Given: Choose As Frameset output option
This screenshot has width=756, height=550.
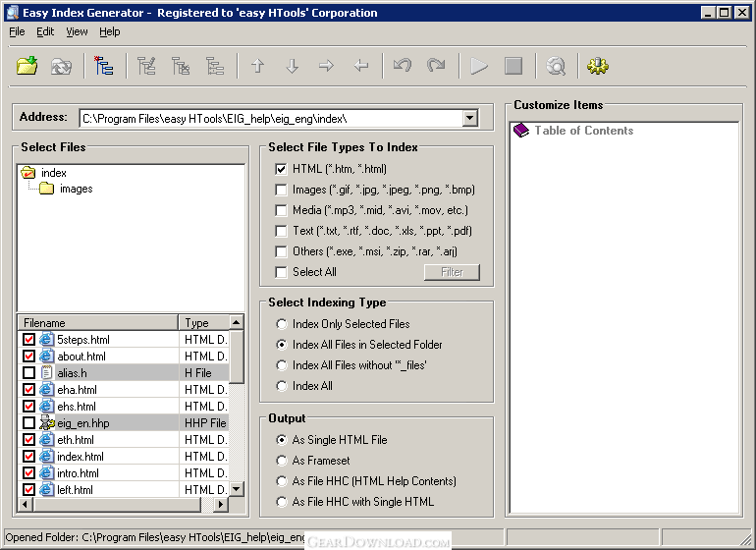Looking at the screenshot, I should [282, 461].
